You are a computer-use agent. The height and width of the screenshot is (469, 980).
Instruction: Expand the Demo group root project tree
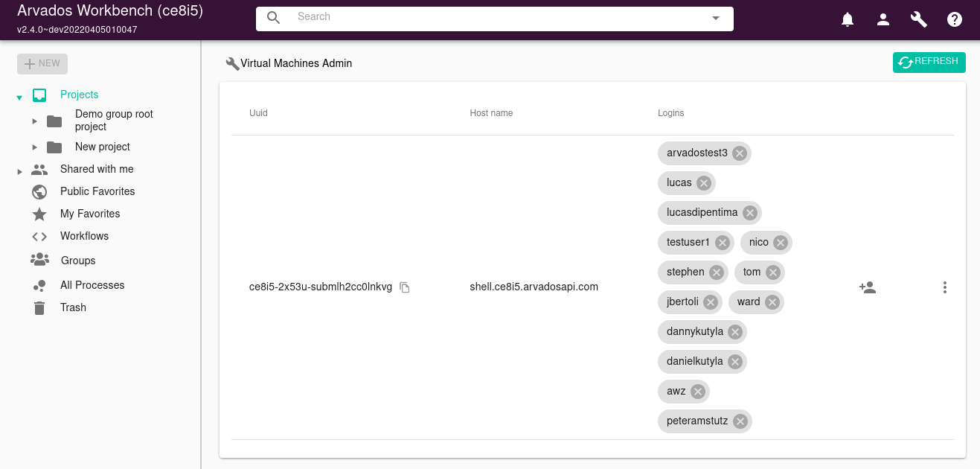point(34,121)
